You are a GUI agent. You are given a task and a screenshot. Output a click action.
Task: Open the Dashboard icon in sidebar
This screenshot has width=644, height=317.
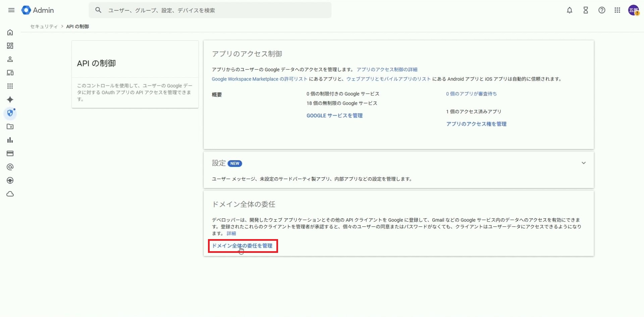[10, 46]
